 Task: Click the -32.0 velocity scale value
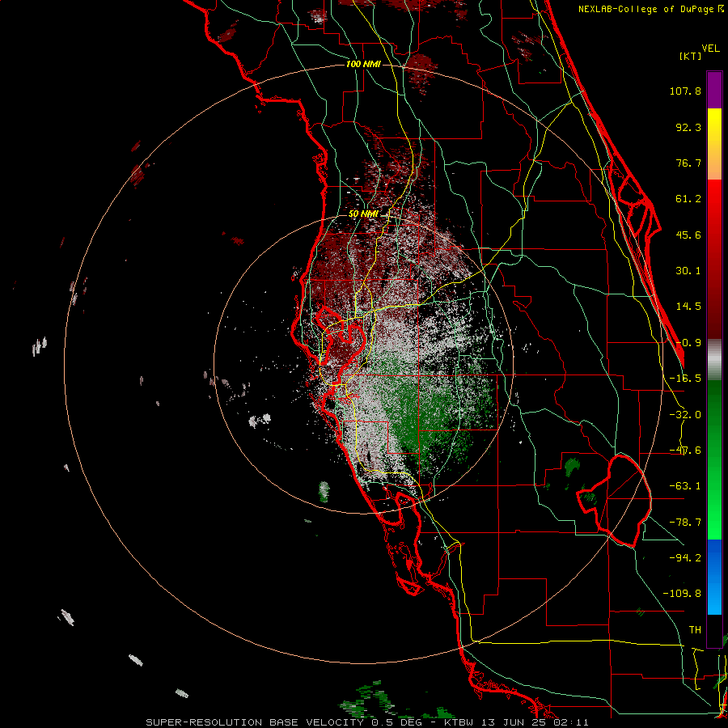[685, 415]
